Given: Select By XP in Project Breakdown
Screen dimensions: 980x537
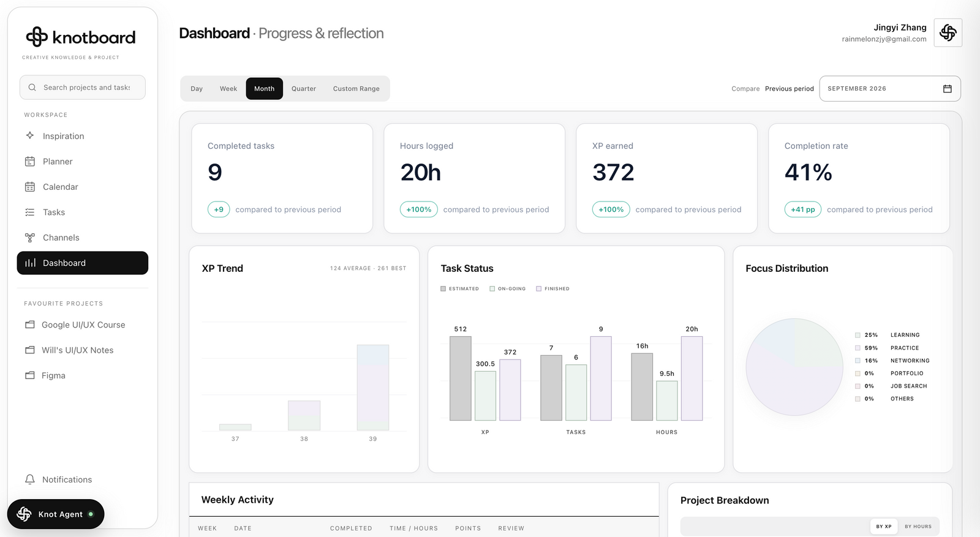Looking at the screenshot, I should tap(884, 527).
